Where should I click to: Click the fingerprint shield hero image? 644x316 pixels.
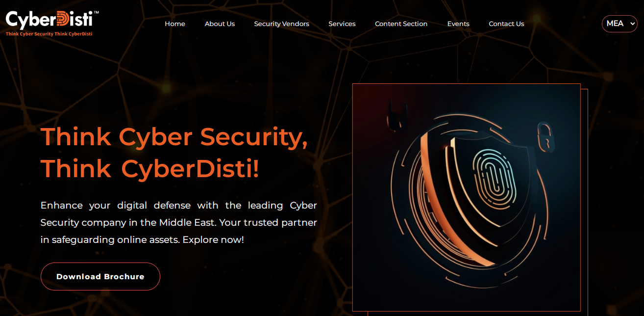(x=466, y=197)
